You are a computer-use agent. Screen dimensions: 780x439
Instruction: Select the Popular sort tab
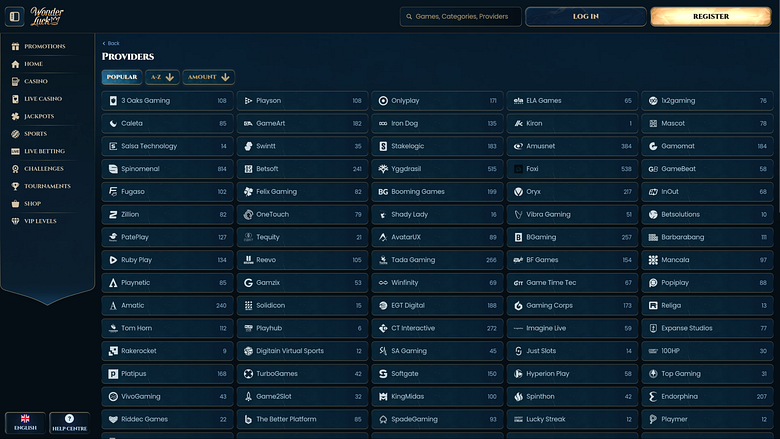click(122, 77)
